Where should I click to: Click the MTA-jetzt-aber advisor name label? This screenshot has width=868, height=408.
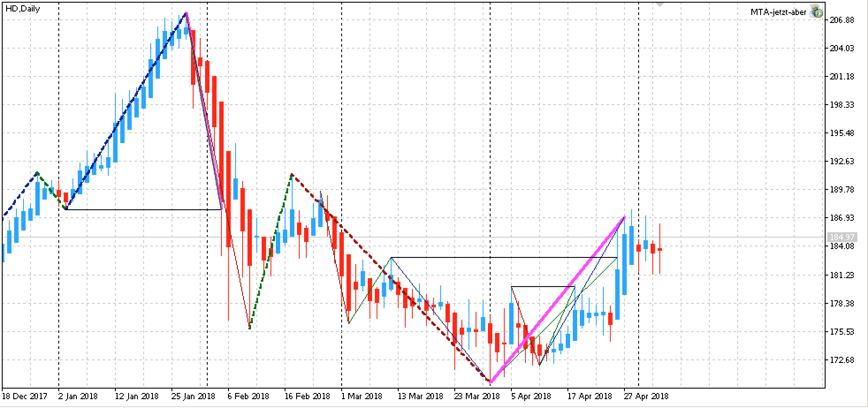click(778, 12)
